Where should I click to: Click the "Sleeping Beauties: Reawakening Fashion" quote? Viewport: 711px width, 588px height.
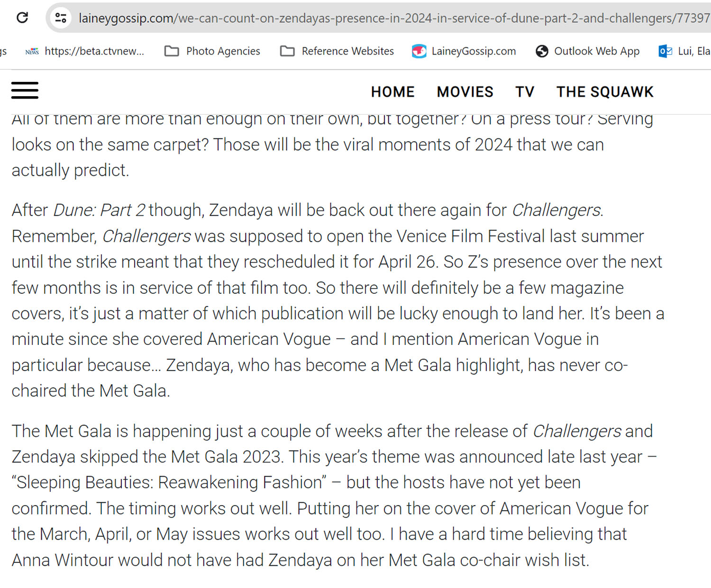tap(169, 482)
